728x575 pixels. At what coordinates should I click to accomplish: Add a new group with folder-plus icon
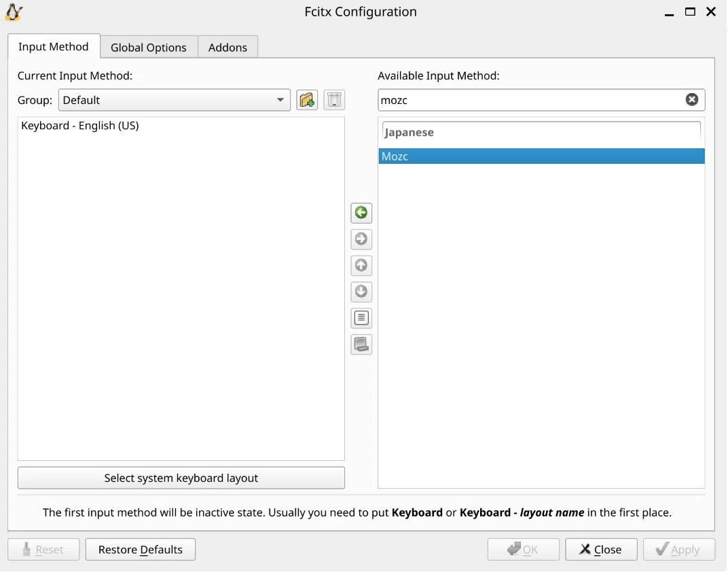coord(307,100)
